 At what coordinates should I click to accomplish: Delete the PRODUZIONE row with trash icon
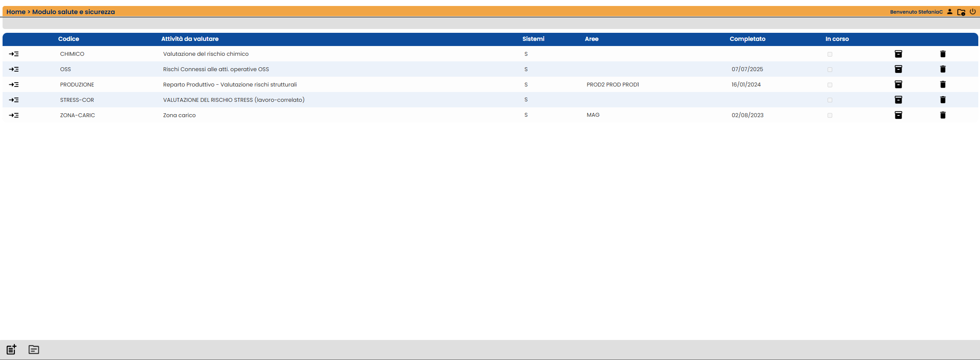pyautogui.click(x=943, y=84)
